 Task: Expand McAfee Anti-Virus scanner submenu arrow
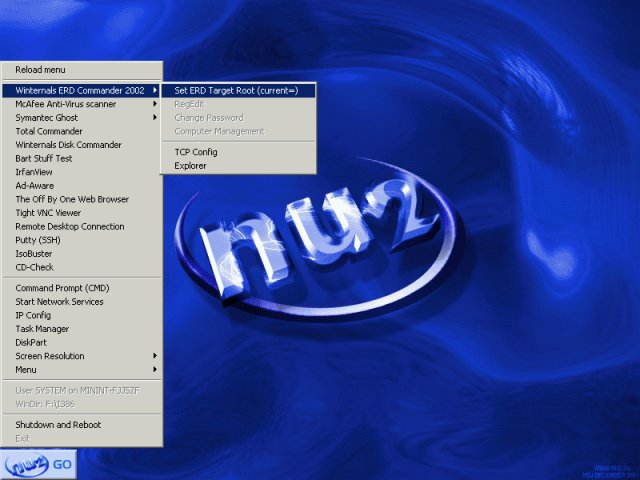(x=155, y=104)
